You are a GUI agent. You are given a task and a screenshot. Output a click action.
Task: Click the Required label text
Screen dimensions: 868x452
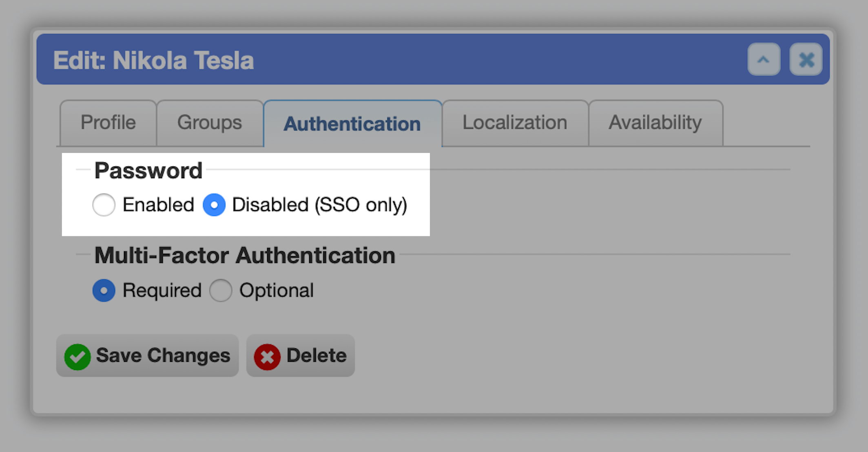[x=162, y=291]
